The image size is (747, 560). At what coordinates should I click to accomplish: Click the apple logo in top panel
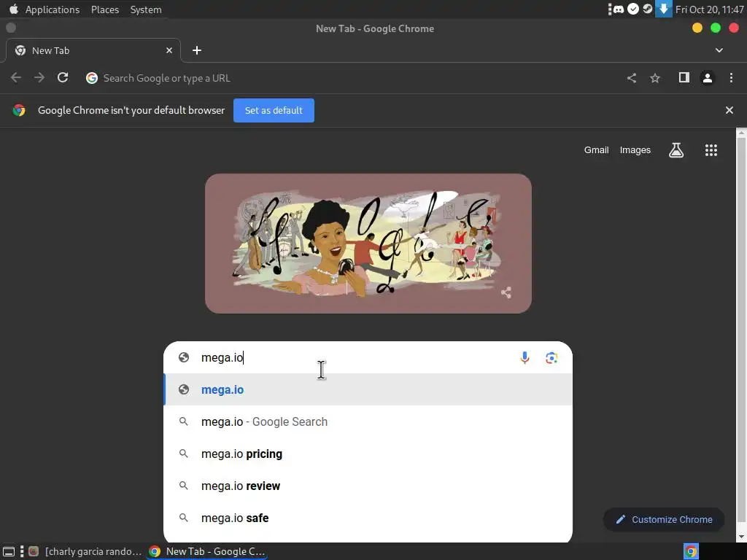[14, 9]
